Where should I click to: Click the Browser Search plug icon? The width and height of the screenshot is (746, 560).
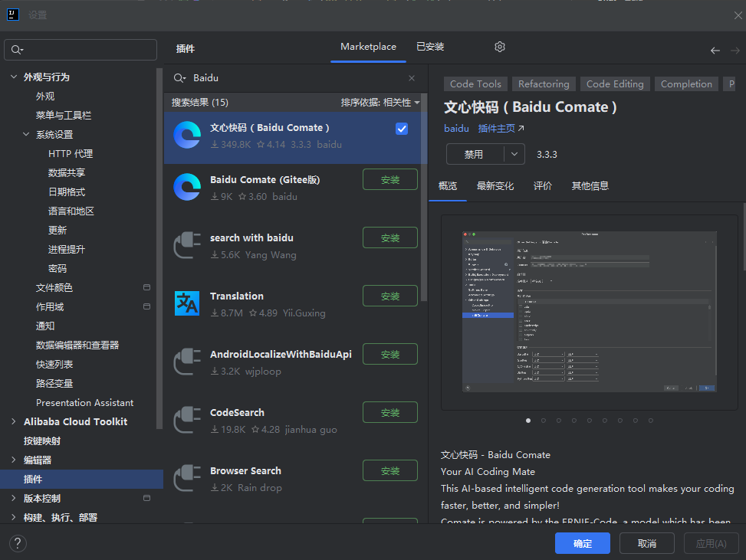click(x=187, y=478)
